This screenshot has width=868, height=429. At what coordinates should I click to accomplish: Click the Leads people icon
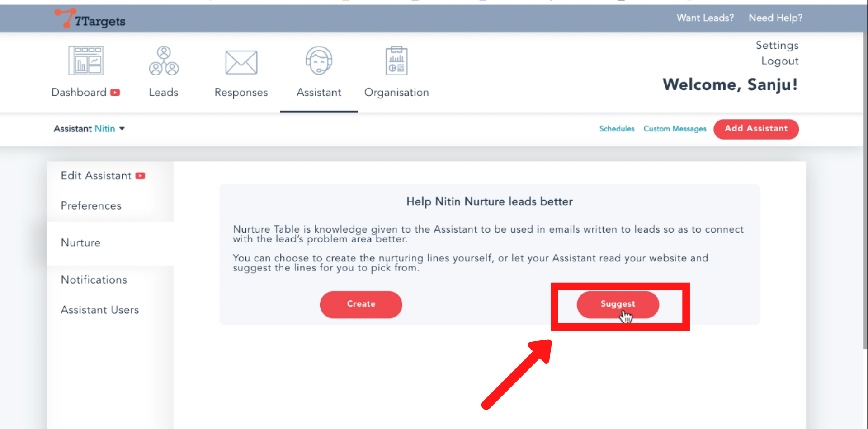[x=164, y=61]
